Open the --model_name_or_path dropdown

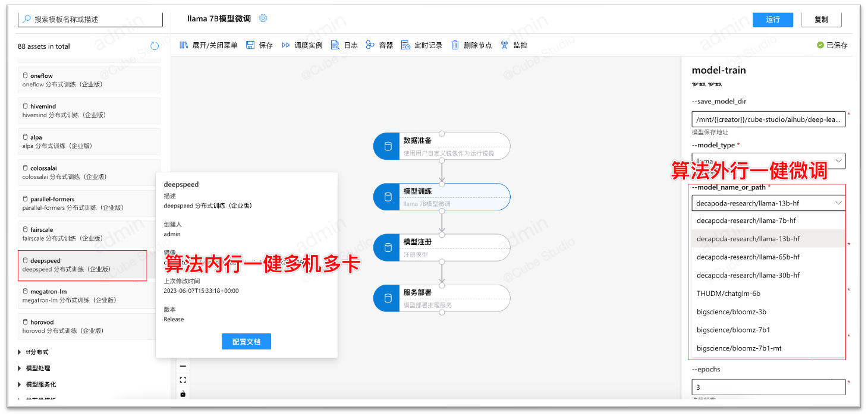coord(768,203)
